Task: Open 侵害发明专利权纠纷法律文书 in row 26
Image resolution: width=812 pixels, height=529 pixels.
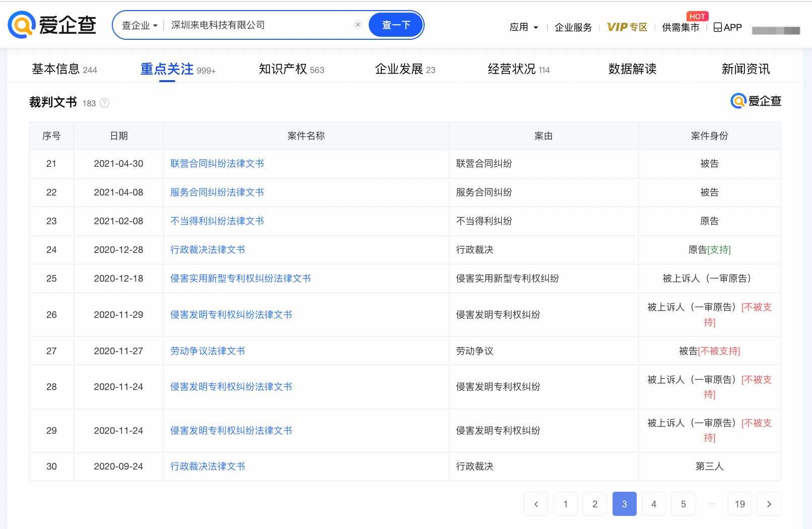Action: tap(231, 315)
